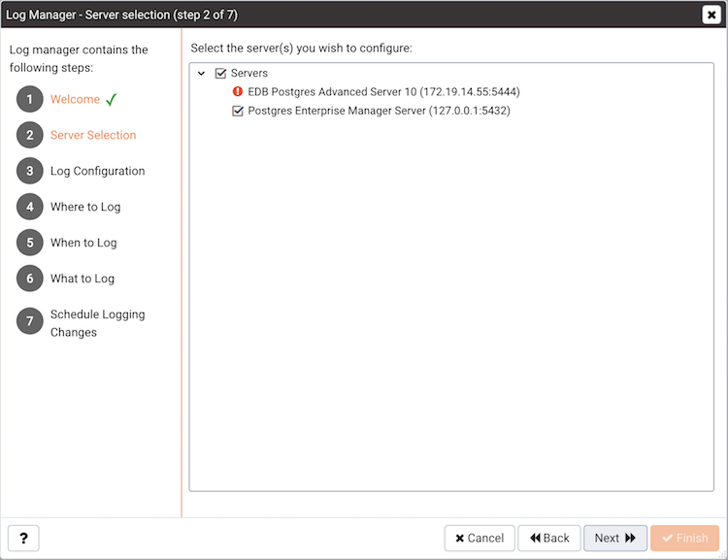This screenshot has width=728, height=560.
Task: Select the Server Selection step
Action: point(93,135)
